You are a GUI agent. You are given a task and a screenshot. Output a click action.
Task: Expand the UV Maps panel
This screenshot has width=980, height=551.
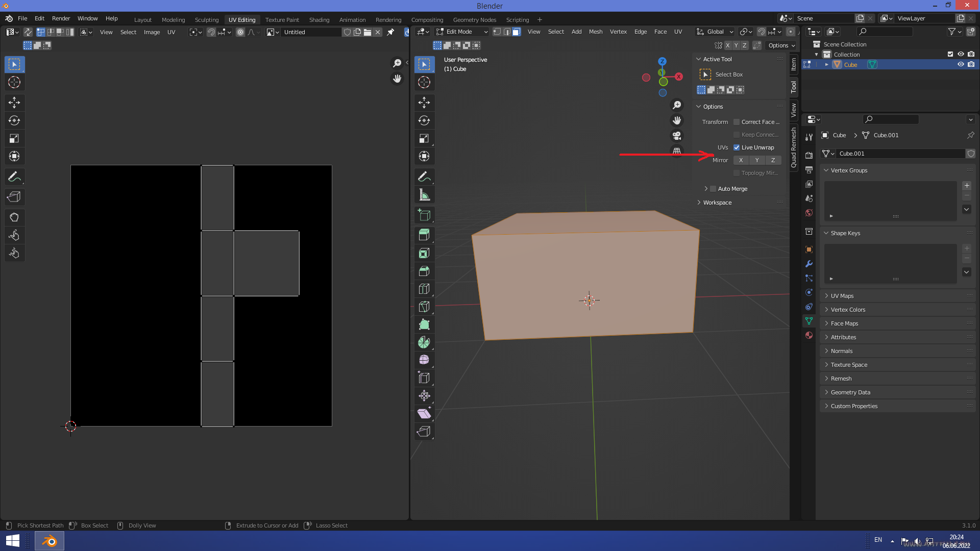(x=842, y=296)
